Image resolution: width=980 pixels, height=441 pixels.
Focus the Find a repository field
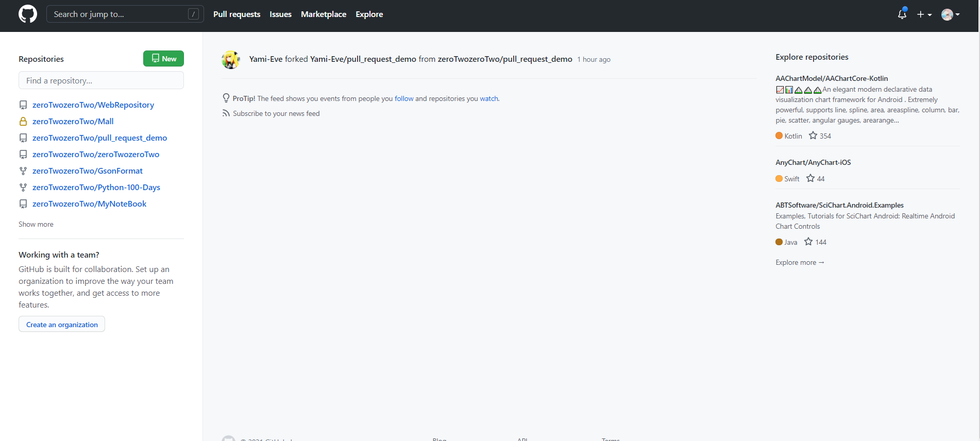pos(101,80)
